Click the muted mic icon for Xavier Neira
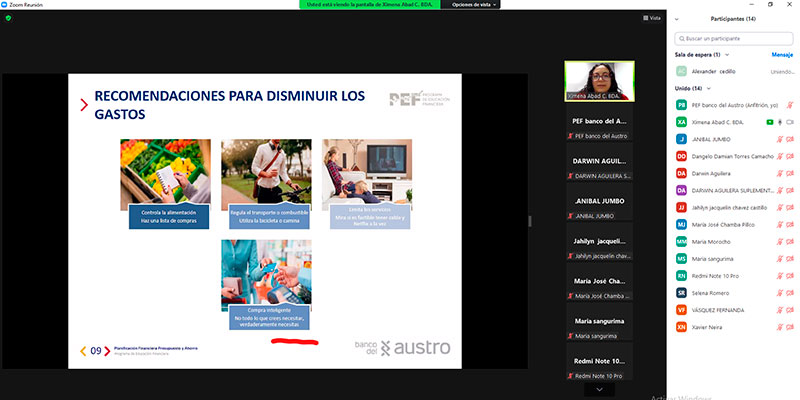Screen dimensions: 800x400 pos(780,327)
